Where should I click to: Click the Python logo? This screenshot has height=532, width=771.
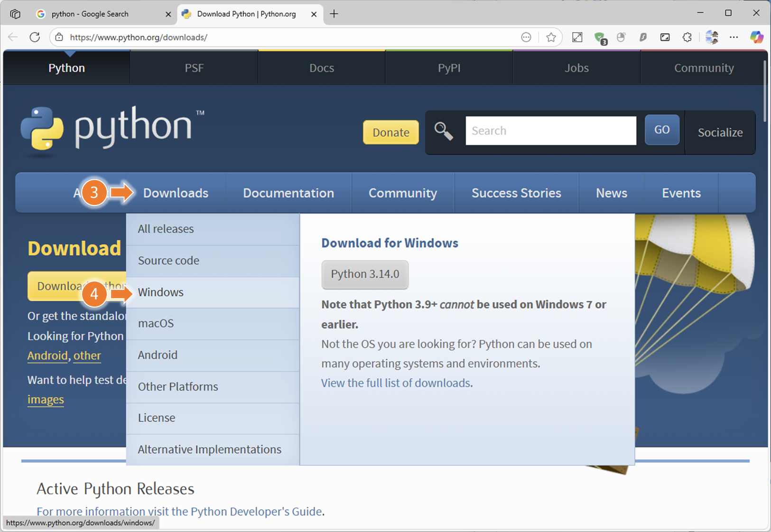(x=112, y=131)
